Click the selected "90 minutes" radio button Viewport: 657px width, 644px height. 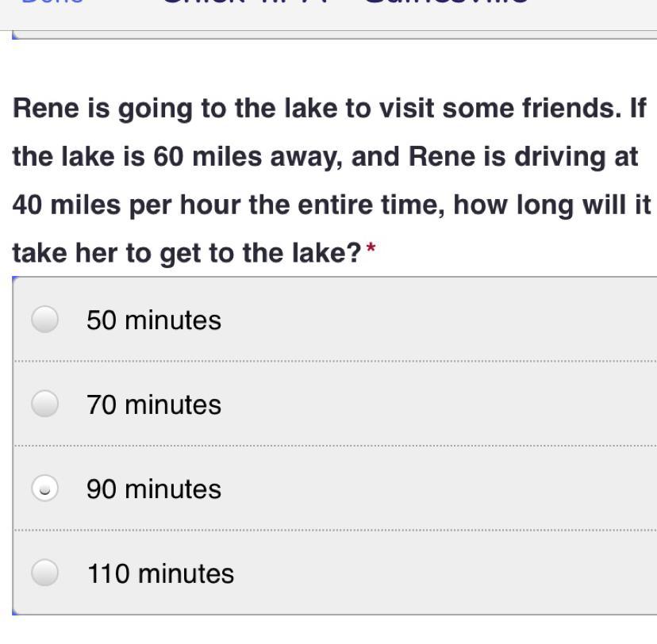[x=45, y=489]
